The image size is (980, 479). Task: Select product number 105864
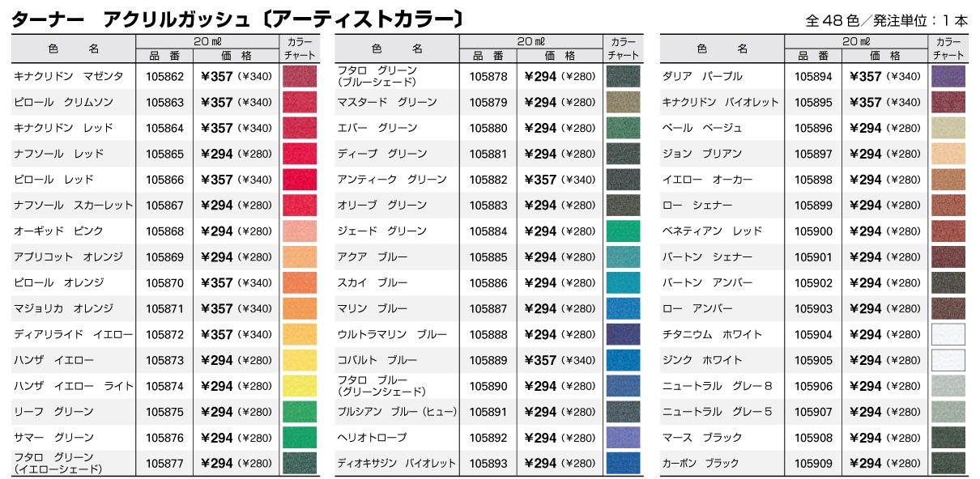[x=165, y=129]
